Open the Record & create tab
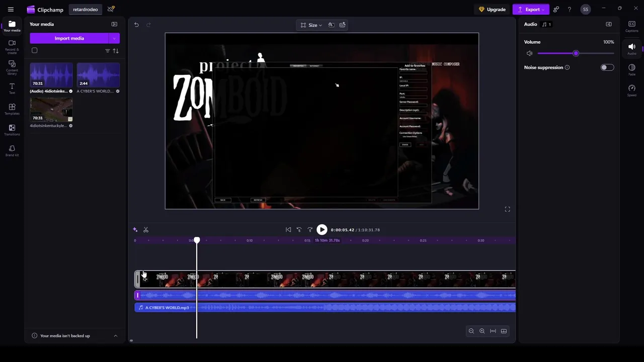 [x=12, y=47]
